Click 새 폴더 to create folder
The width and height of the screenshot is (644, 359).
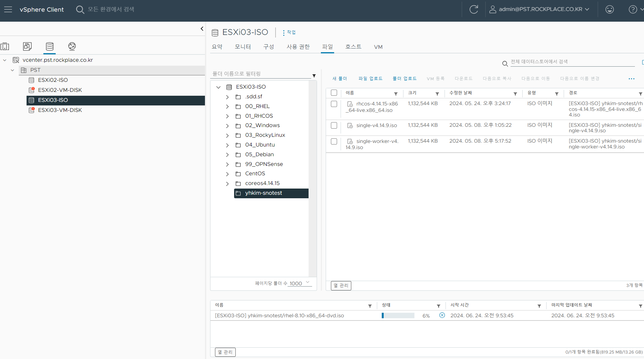(x=339, y=79)
